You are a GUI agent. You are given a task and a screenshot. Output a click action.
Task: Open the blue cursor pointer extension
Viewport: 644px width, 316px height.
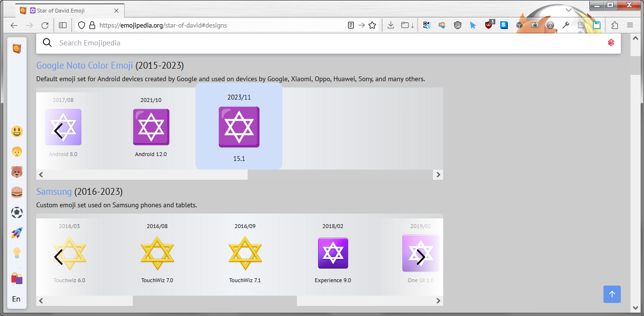click(473, 25)
